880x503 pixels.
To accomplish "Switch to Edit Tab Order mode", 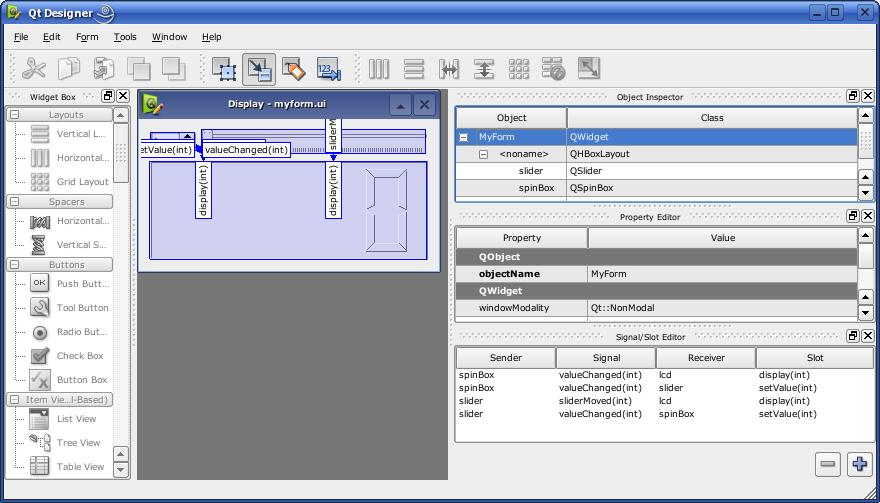I will (328, 69).
